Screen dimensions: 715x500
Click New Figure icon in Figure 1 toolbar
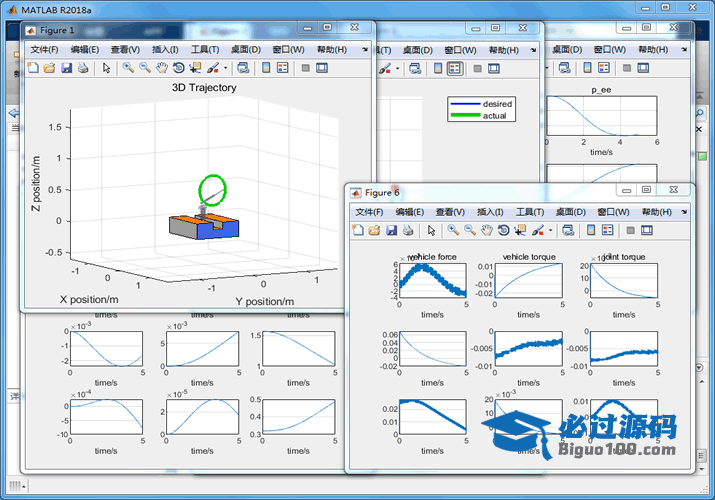coord(33,68)
